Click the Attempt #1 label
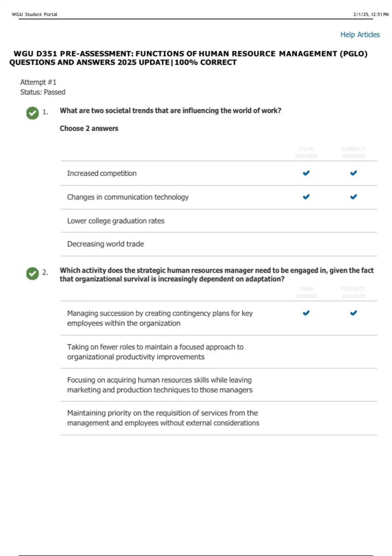This screenshot has width=392, height=556. click(x=38, y=82)
